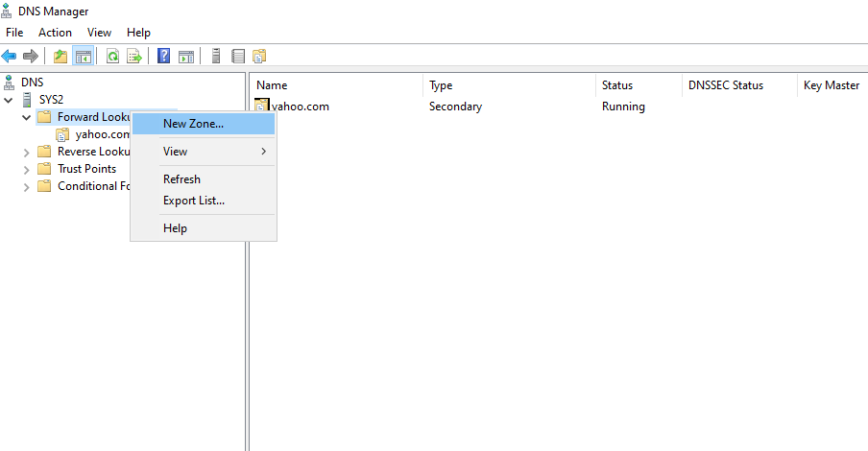Select Conditional Forwarders label in tree

93,186
